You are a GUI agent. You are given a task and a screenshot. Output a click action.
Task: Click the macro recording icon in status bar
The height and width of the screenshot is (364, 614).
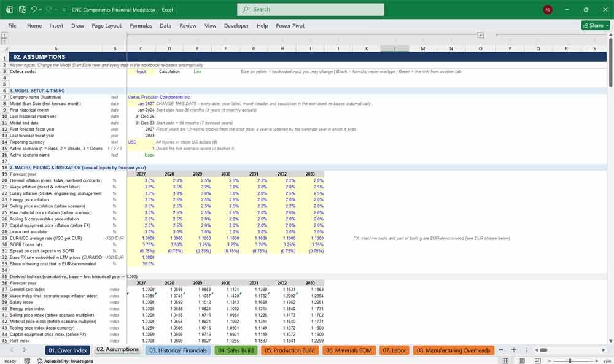pyautogui.click(x=27, y=361)
